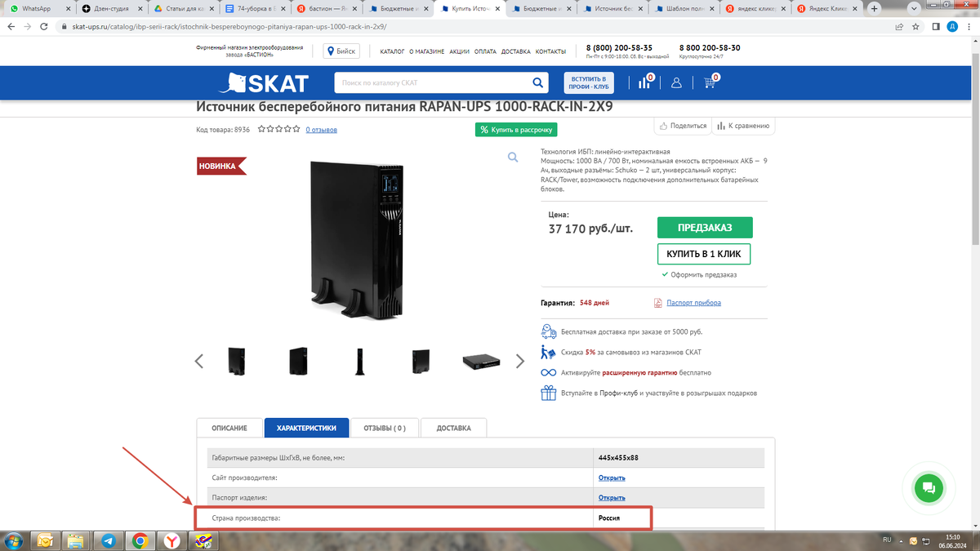Click КУПИТЬ В 1 КЛИК button

pyautogui.click(x=704, y=254)
